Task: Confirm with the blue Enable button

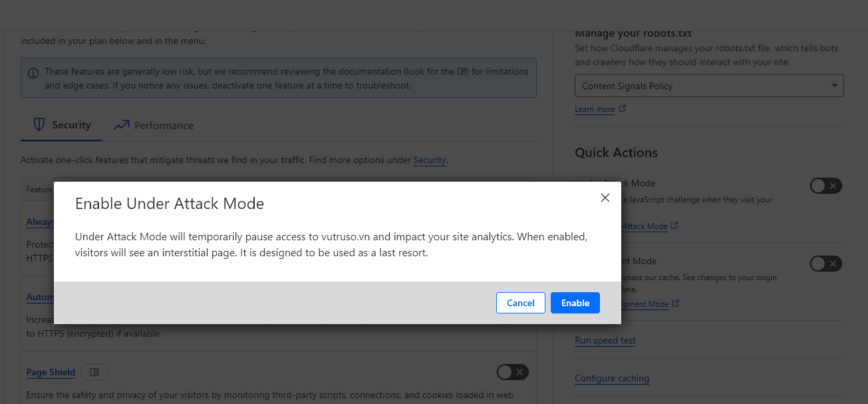Action: click(x=575, y=303)
